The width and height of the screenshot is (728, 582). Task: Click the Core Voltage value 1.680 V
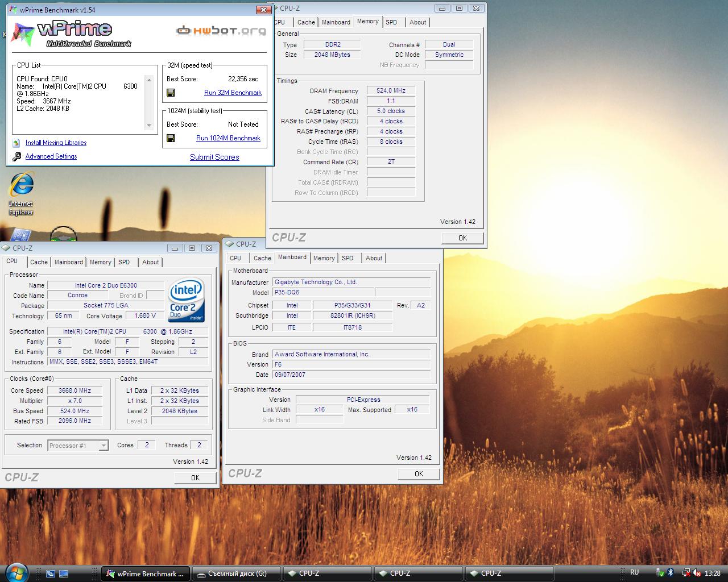(x=145, y=315)
